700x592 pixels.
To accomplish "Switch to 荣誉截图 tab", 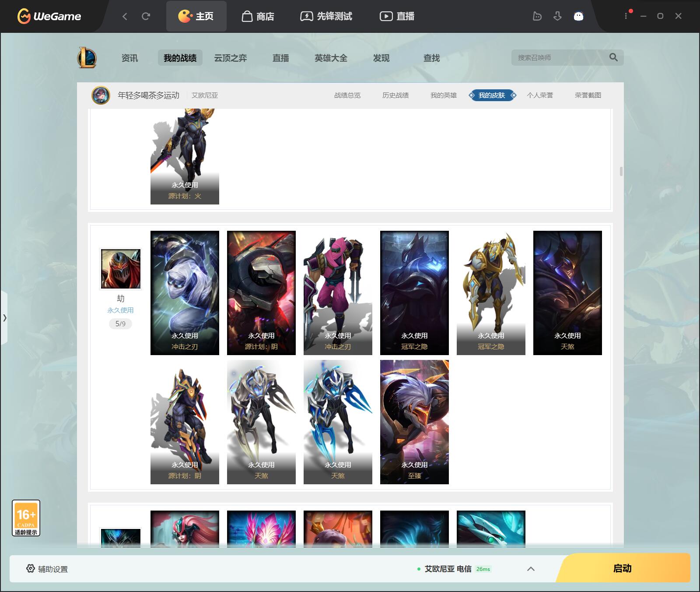I will (x=588, y=95).
